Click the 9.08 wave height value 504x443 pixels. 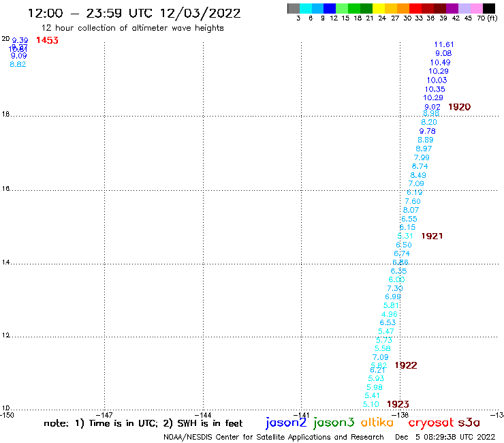(x=443, y=53)
